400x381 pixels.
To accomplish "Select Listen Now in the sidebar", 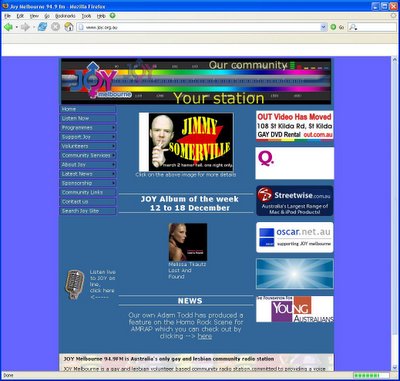I will pyautogui.click(x=88, y=118).
